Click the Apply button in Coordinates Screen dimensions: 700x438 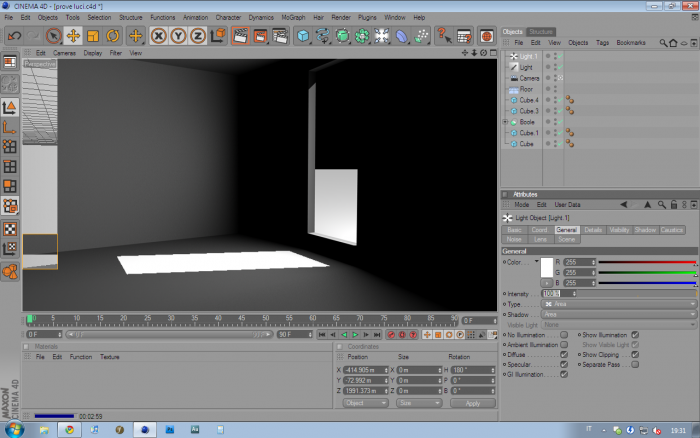pyautogui.click(x=473, y=403)
